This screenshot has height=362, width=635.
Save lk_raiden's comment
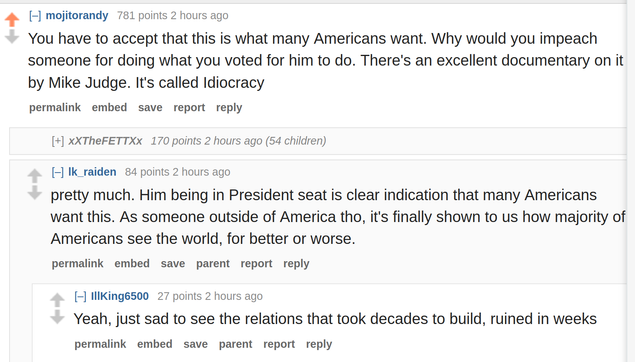coord(173,264)
